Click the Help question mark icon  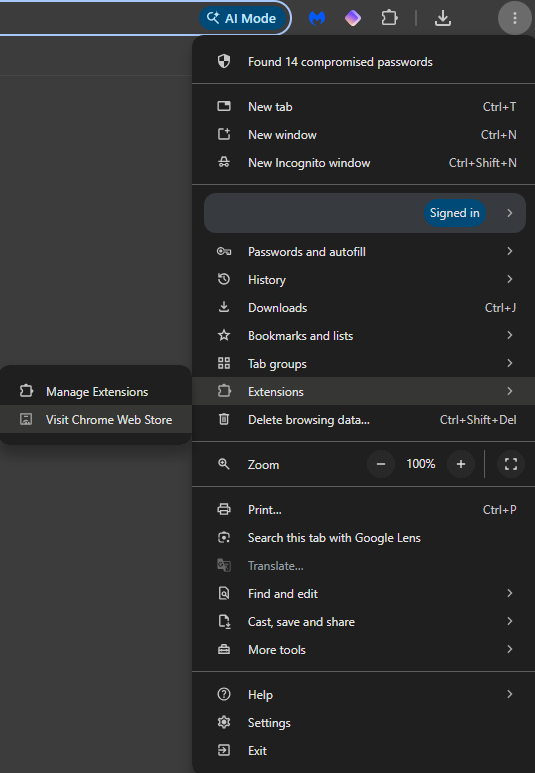click(x=224, y=694)
